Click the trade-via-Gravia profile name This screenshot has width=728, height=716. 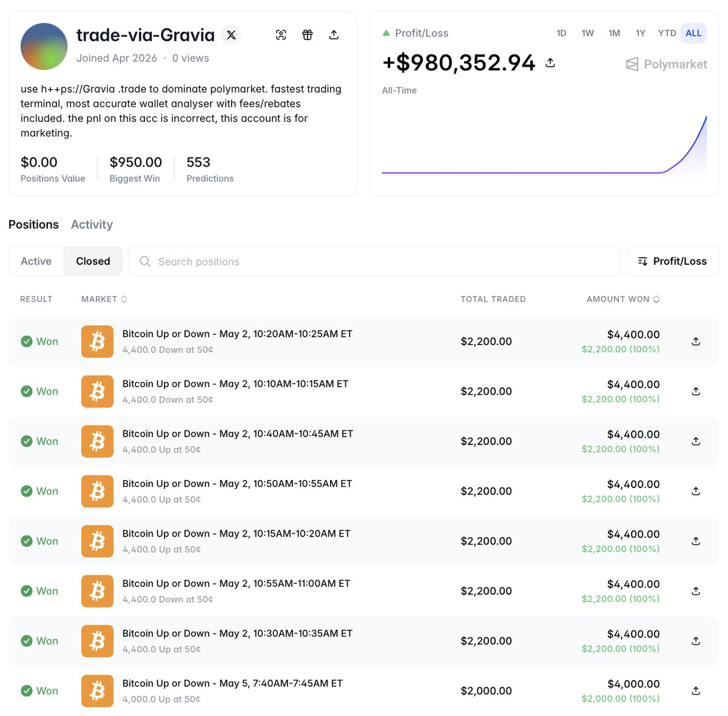(146, 35)
